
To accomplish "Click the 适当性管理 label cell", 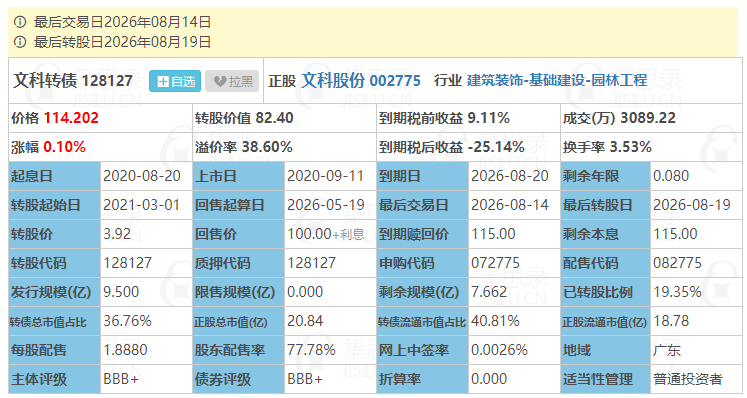I will tap(606, 379).
